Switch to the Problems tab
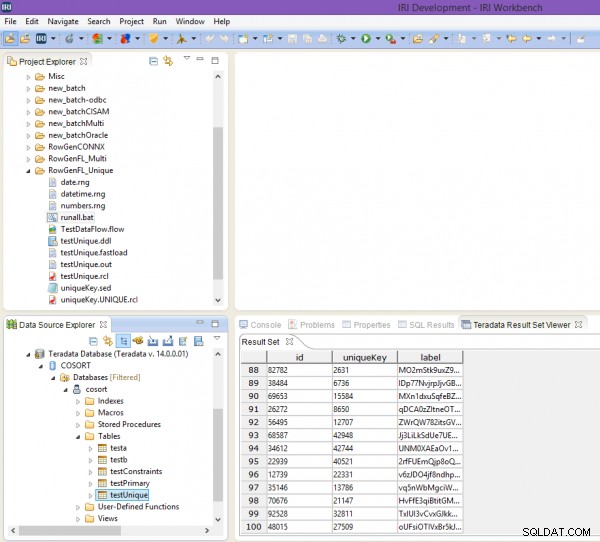This screenshot has width=600, height=542. (311, 325)
